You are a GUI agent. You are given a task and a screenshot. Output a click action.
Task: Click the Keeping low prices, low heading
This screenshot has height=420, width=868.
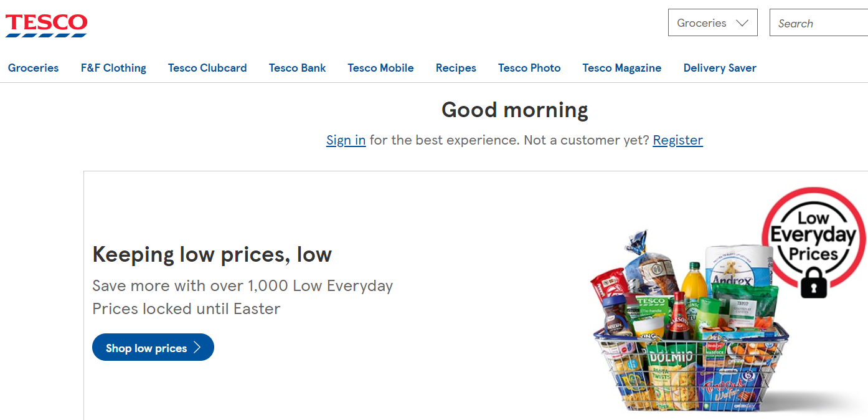[x=212, y=254]
